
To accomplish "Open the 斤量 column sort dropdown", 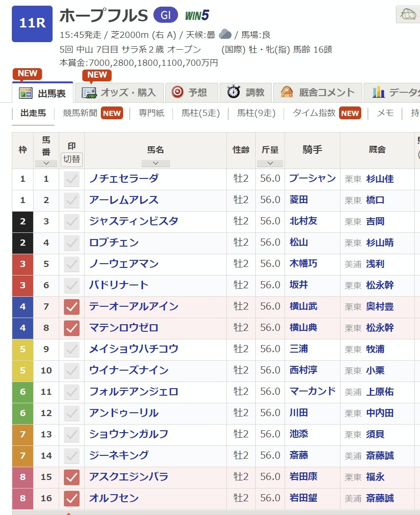I will (270, 163).
